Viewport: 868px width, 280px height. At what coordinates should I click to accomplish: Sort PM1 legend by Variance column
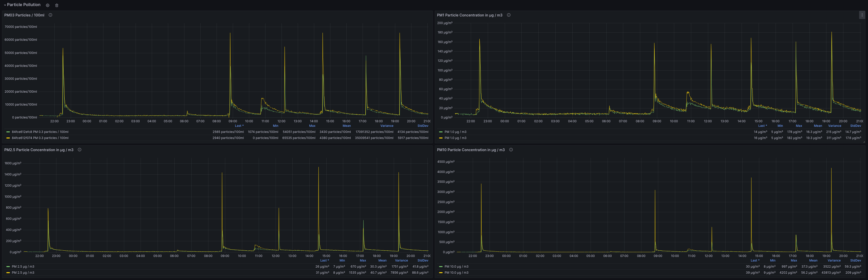click(x=835, y=126)
